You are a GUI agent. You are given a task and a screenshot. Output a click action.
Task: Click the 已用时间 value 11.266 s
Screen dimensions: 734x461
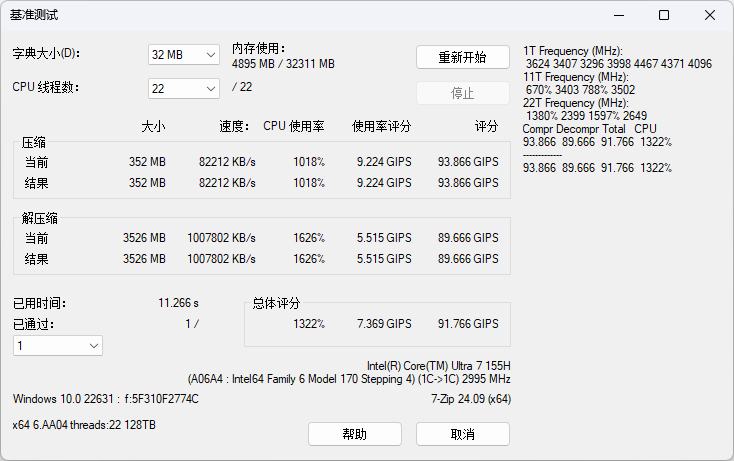point(178,303)
